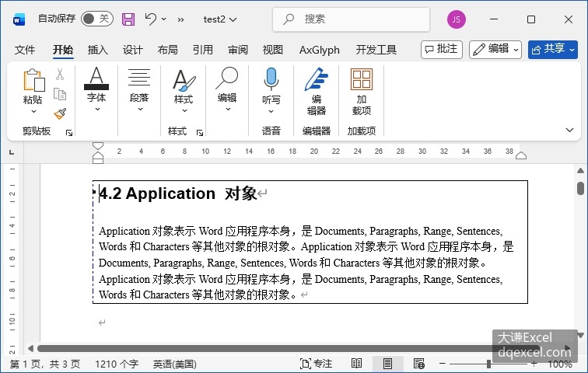Toggle the AutoSave switch

(96, 19)
